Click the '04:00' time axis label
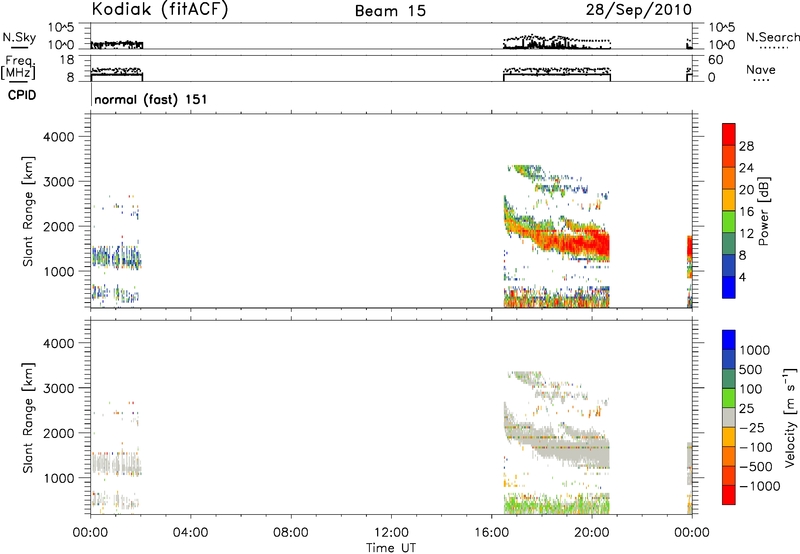800x554 pixels. tap(190, 533)
